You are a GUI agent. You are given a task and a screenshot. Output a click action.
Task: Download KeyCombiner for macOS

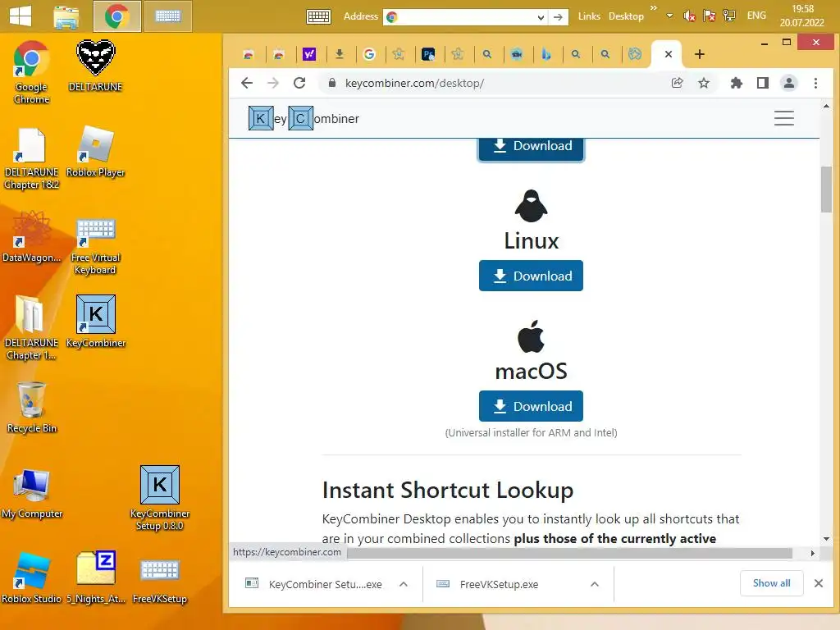pyautogui.click(x=531, y=407)
